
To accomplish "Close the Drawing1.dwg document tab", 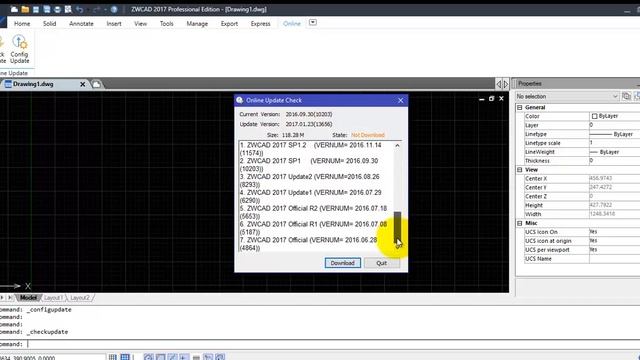I will [82, 84].
